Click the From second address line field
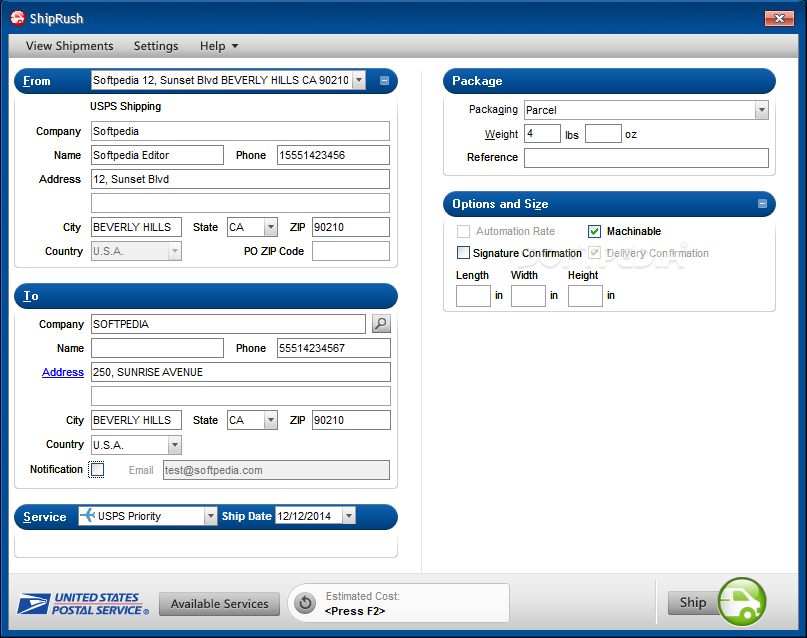The width and height of the screenshot is (807, 638). point(240,203)
